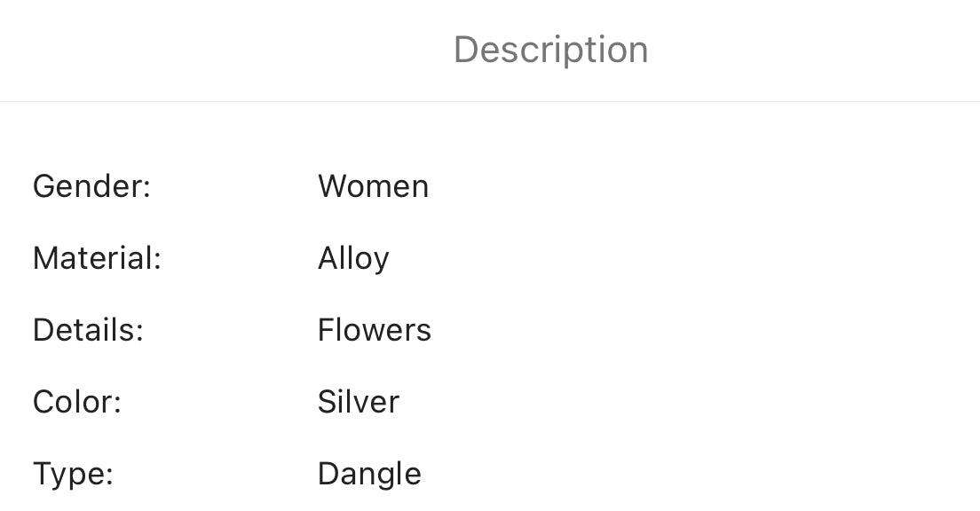Click the letter 'W' in Women
This screenshot has width=980, height=511.
[335, 186]
